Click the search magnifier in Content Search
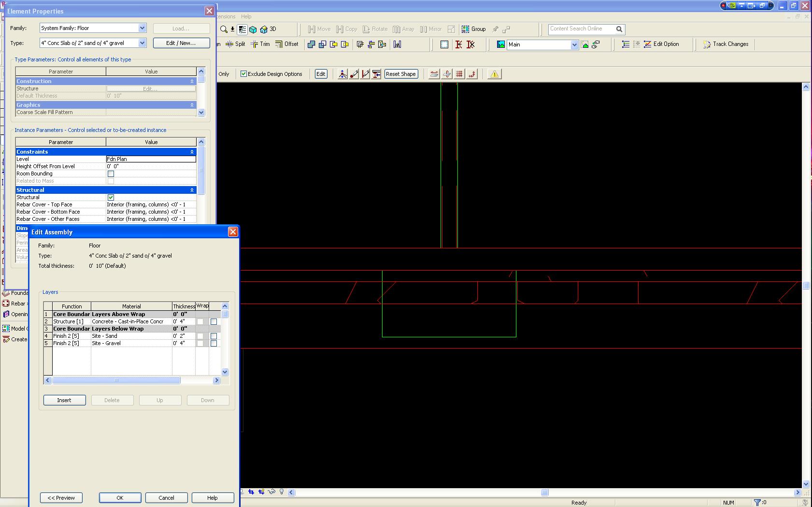 (619, 29)
